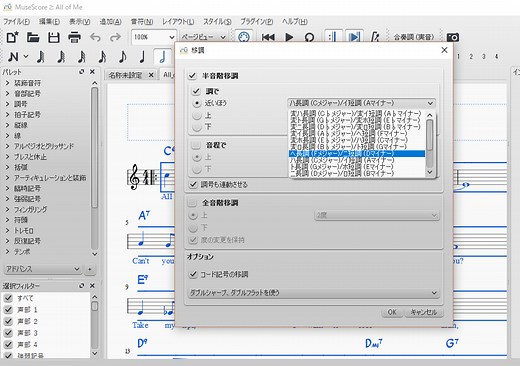Toggle the note input mode N icon
Image resolution: width=520 pixels, height=366 pixels.
[13, 57]
